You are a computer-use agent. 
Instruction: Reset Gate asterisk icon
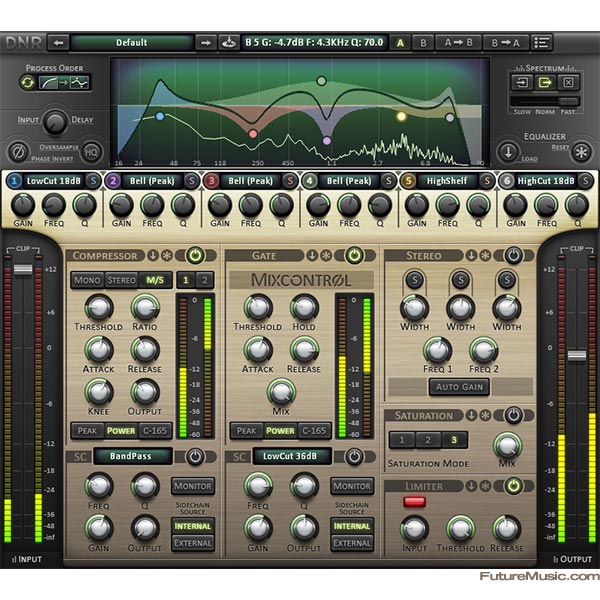pyautogui.click(x=326, y=255)
